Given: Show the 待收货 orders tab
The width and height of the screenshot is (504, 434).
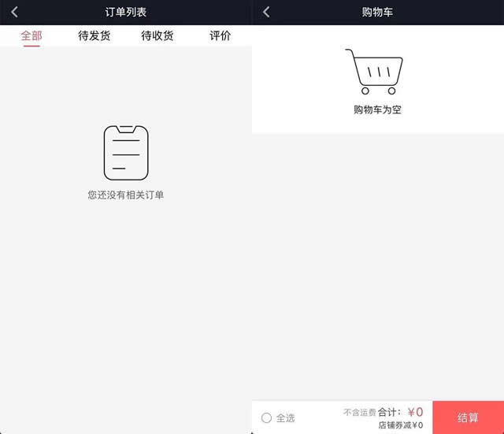Looking at the screenshot, I should [x=157, y=35].
